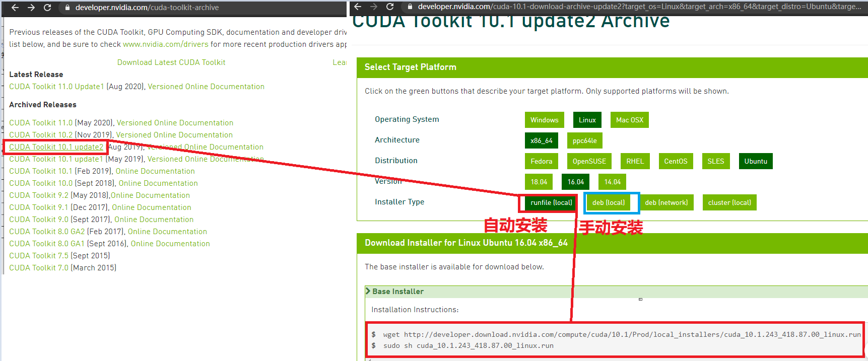The height and width of the screenshot is (361, 868).
Task: Open Online Documentation for CUDA 10.0
Action: [x=158, y=183]
